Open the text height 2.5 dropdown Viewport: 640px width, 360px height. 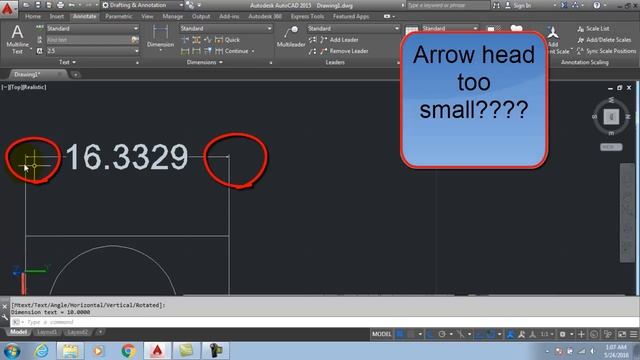tap(92, 51)
